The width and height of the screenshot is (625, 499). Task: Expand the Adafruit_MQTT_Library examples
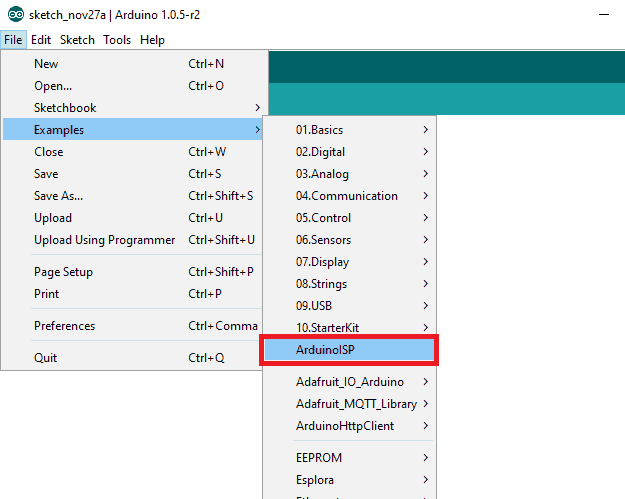coord(350,404)
